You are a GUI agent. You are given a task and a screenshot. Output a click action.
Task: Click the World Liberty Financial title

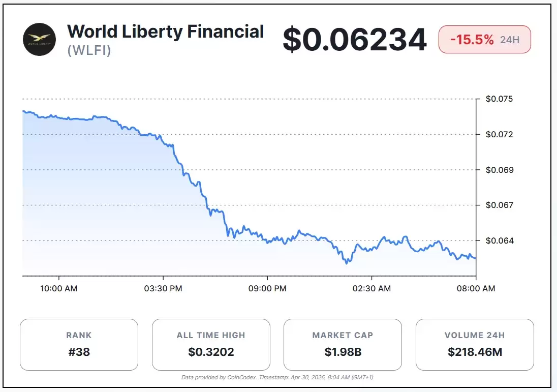coord(166,32)
